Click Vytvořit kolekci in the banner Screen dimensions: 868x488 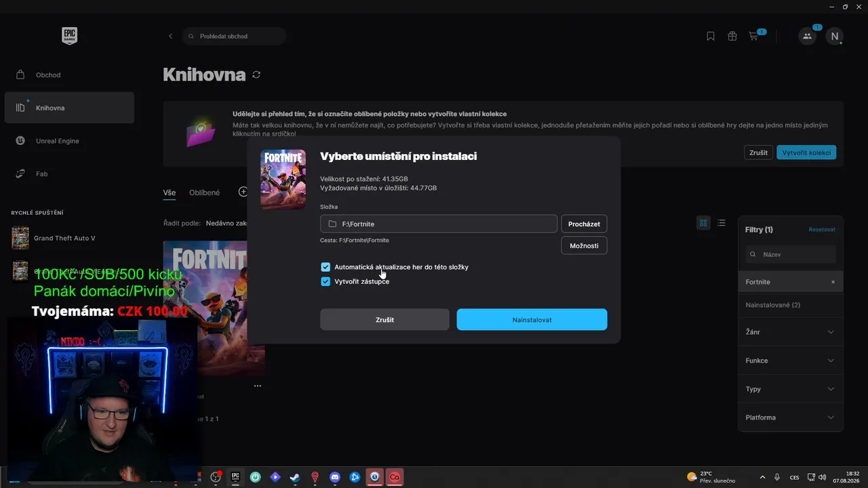[x=806, y=152]
